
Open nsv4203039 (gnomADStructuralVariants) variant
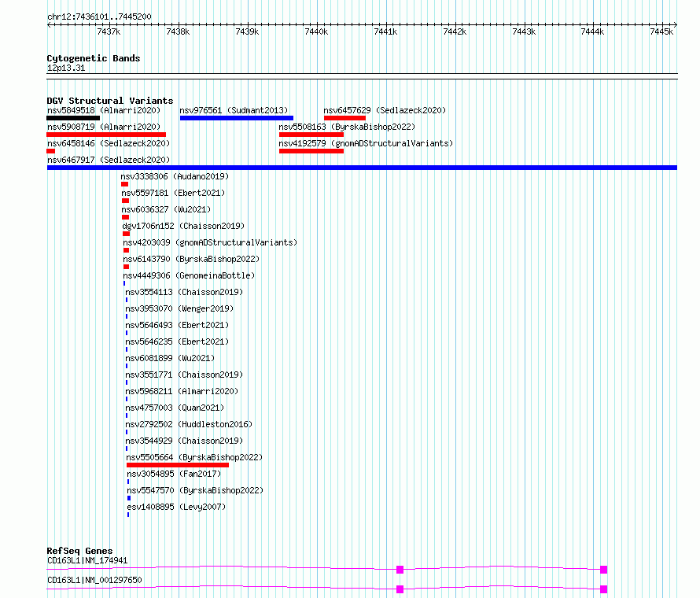[x=210, y=242]
